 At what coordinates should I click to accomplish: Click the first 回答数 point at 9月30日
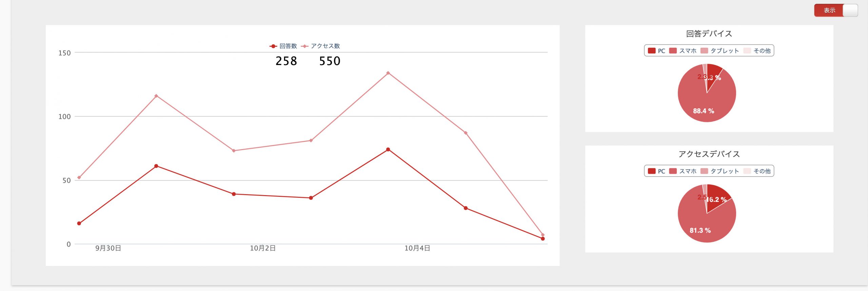pyautogui.click(x=79, y=224)
